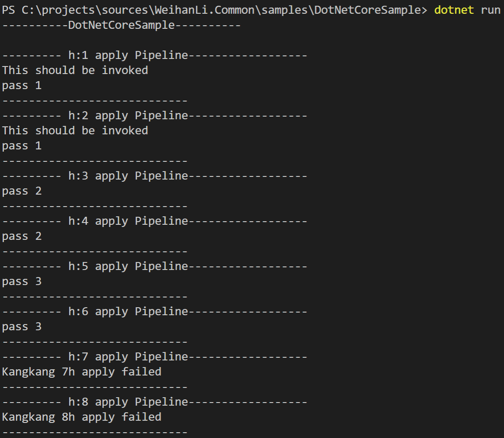Screen dimensions: 504x438
Task: Click "pass 1" output under h:1
Action: point(22,86)
